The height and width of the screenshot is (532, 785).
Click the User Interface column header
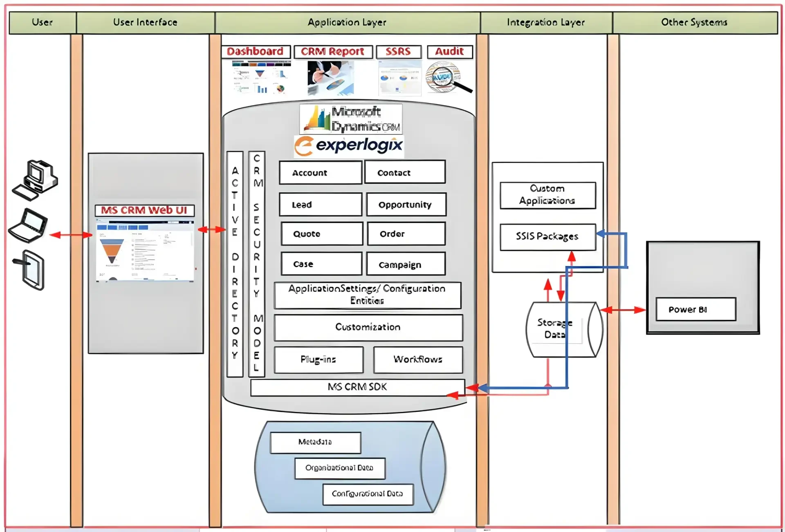(146, 22)
